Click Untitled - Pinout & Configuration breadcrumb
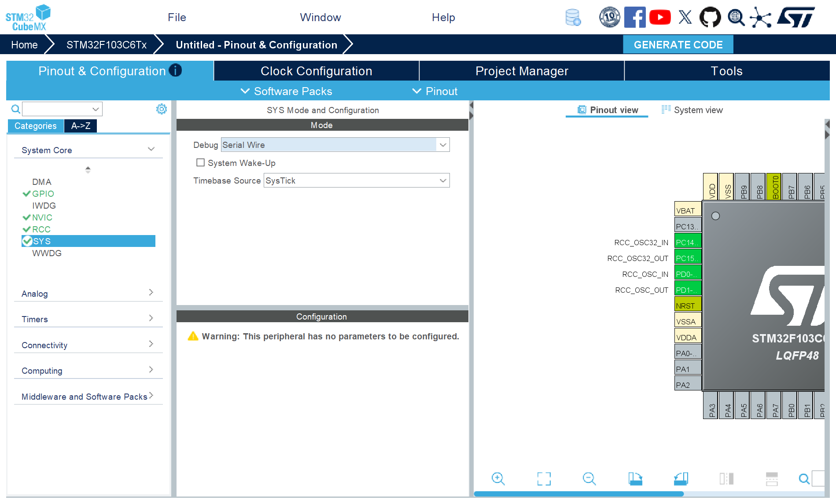 [x=256, y=45]
